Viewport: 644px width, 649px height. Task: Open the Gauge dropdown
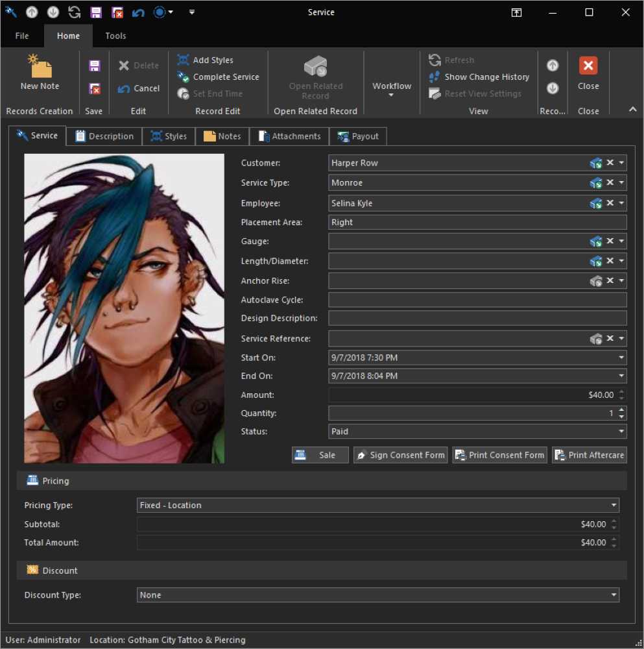(x=621, y=241)
